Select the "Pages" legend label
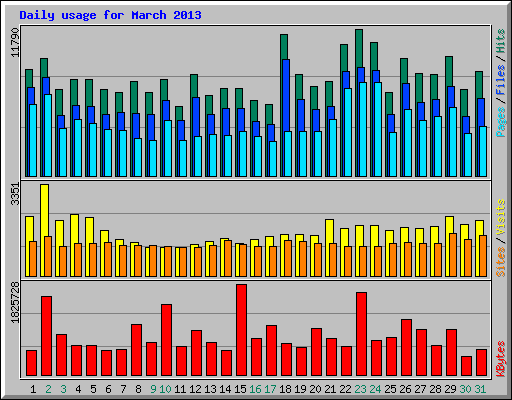 501,122
